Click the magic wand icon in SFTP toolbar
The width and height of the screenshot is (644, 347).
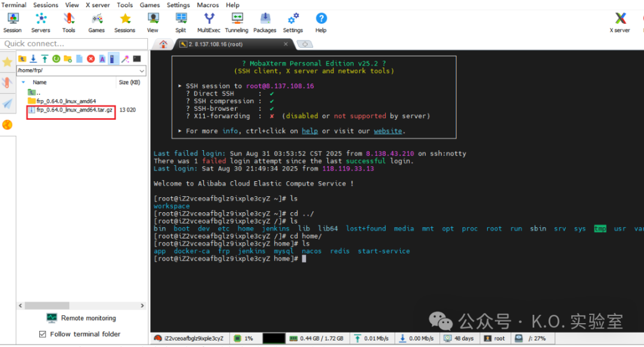[125, 58]
